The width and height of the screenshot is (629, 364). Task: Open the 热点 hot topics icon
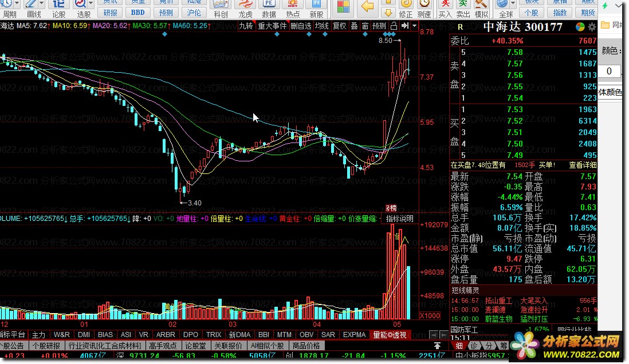click(x=292, y=9)
